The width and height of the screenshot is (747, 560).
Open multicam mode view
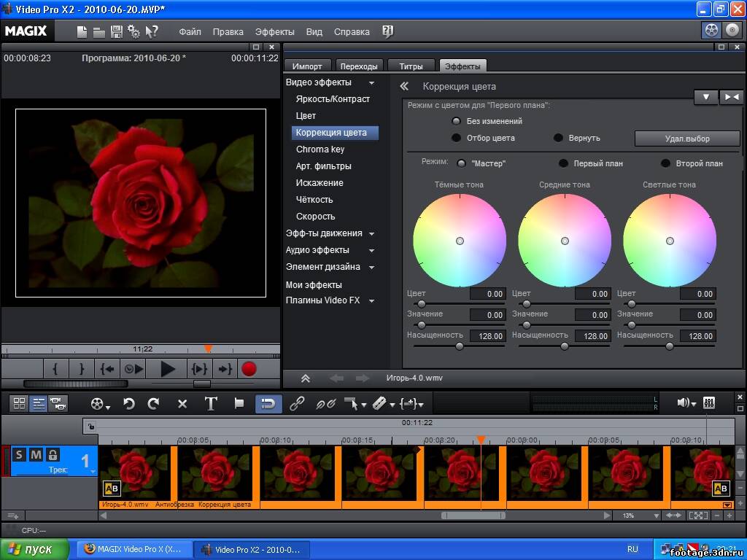(x=58, y=404)
